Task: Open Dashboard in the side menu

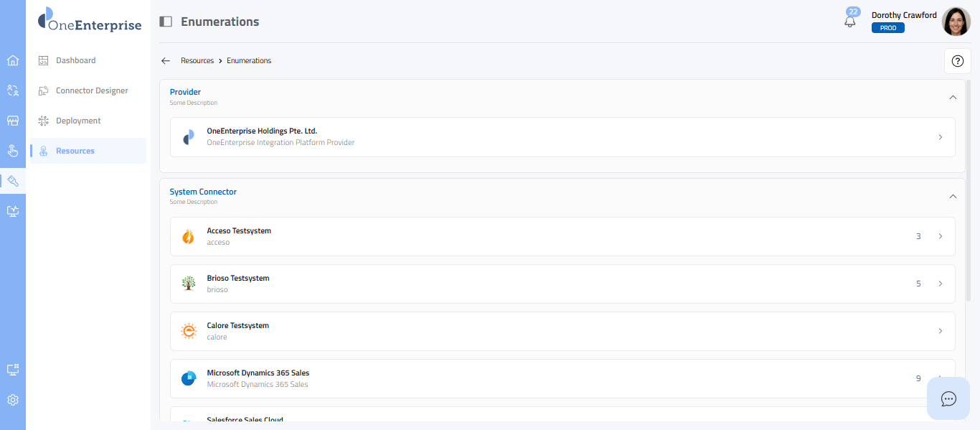Action: click(75, 60)
